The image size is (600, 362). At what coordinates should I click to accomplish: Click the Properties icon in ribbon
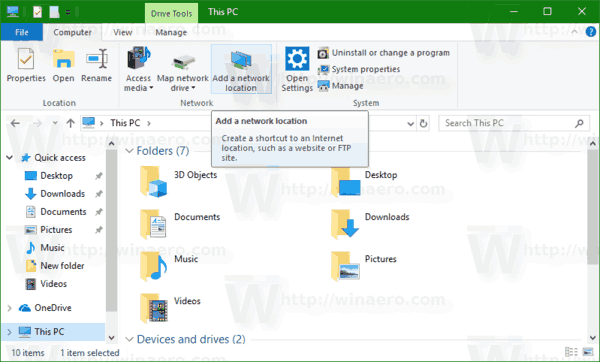[x=26, y=59]
